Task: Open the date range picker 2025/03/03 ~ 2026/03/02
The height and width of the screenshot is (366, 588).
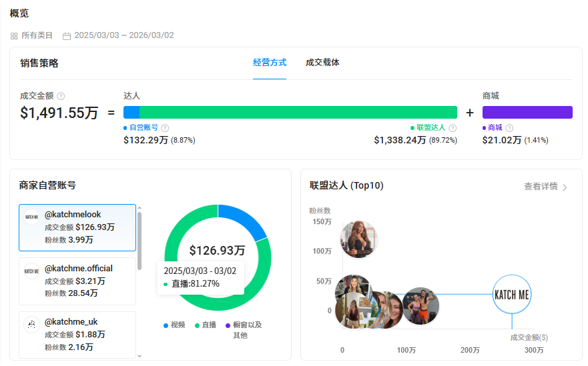Action: [x=123, y=35]
